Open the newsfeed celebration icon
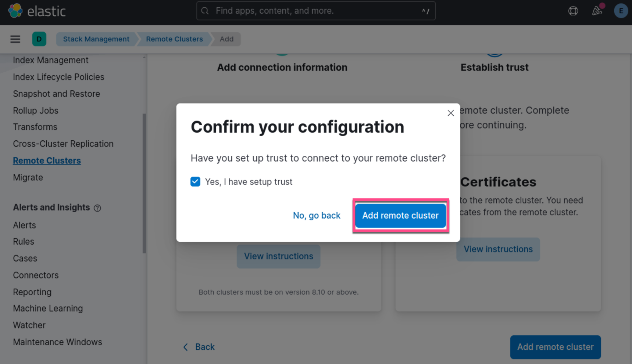The height and width of the screenshot is (364, 632). point(597,11)
